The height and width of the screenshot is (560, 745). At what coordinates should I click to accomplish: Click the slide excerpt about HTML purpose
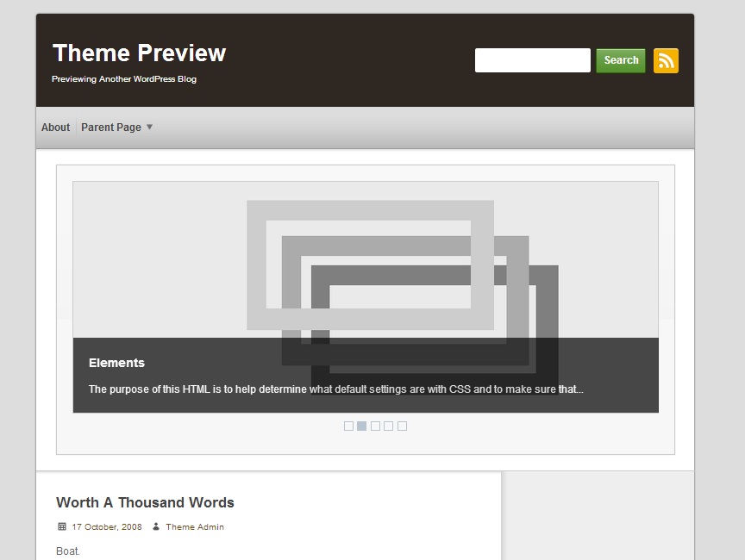[335, 389]
